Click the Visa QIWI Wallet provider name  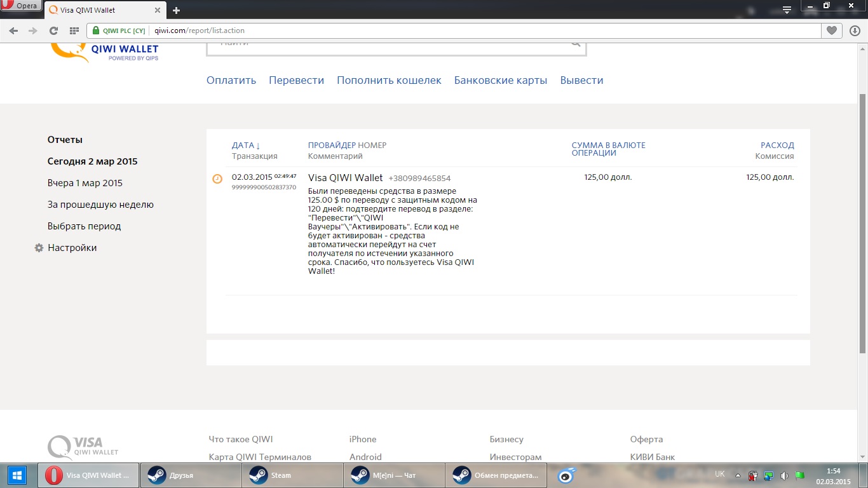click(346, 178)
